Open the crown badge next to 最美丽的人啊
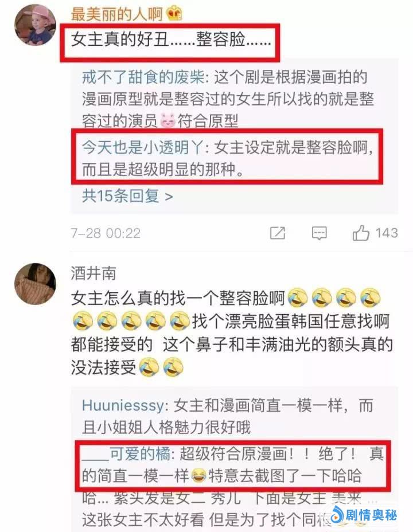The image size is (413, 532). pyautogui.click(x=175, y=14)
